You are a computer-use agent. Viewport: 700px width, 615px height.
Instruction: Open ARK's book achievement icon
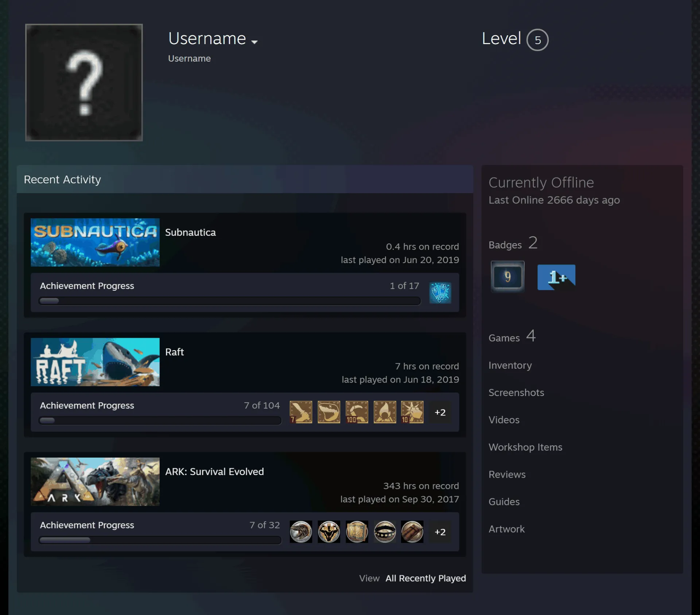point(357,532)
